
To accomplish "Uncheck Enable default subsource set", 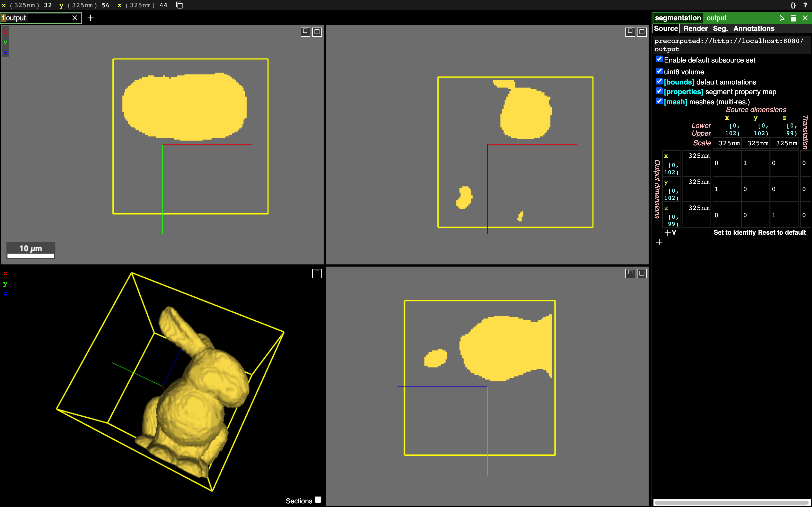I will point(659,59).
